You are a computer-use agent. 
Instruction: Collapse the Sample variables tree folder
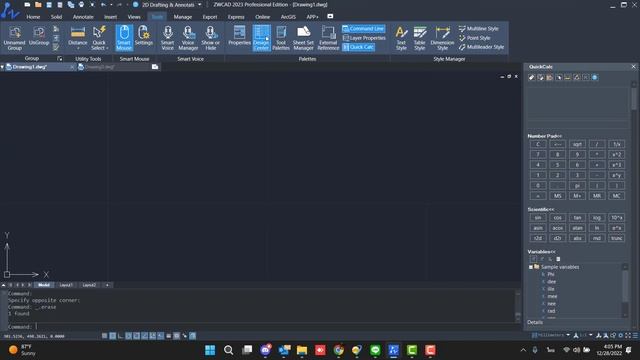(531, 267)
